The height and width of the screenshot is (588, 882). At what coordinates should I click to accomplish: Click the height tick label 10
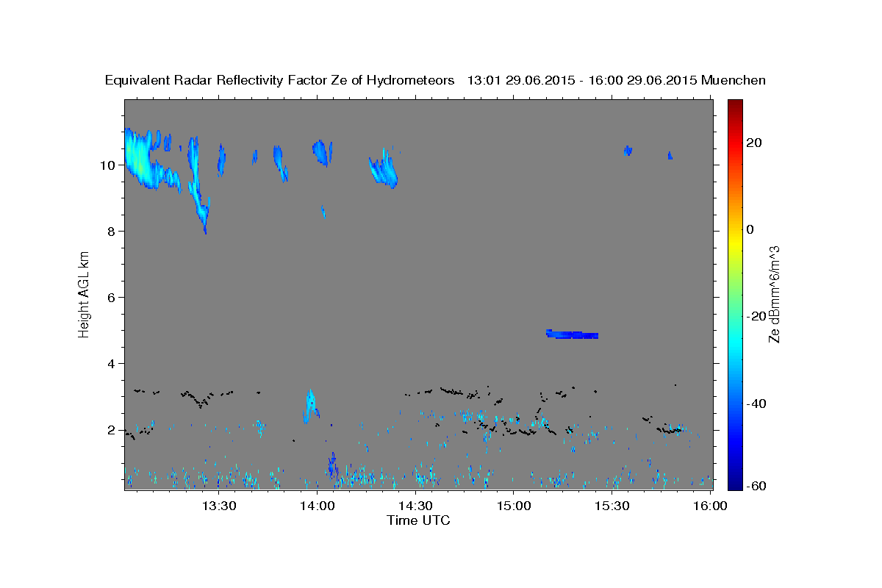click(x=109, y=165)
